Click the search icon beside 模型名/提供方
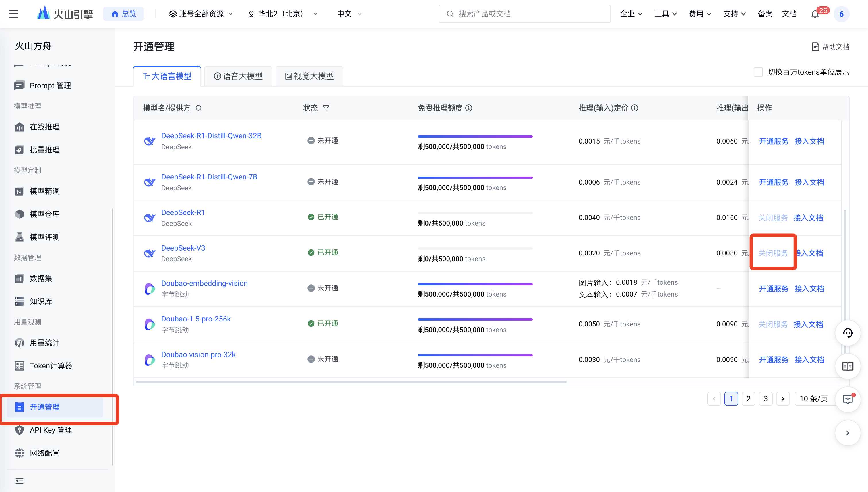Image resolution: width=868 pixels, height=492 pixels. coord(199,108)
